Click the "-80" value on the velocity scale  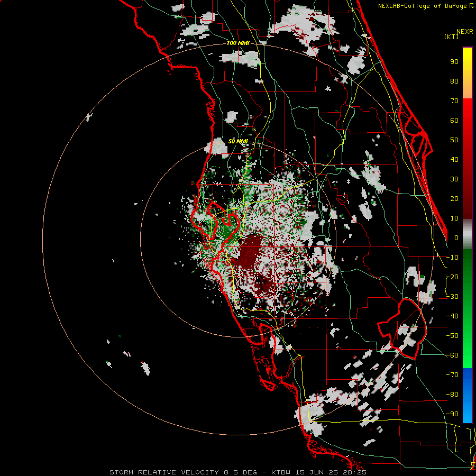[452, 395]
